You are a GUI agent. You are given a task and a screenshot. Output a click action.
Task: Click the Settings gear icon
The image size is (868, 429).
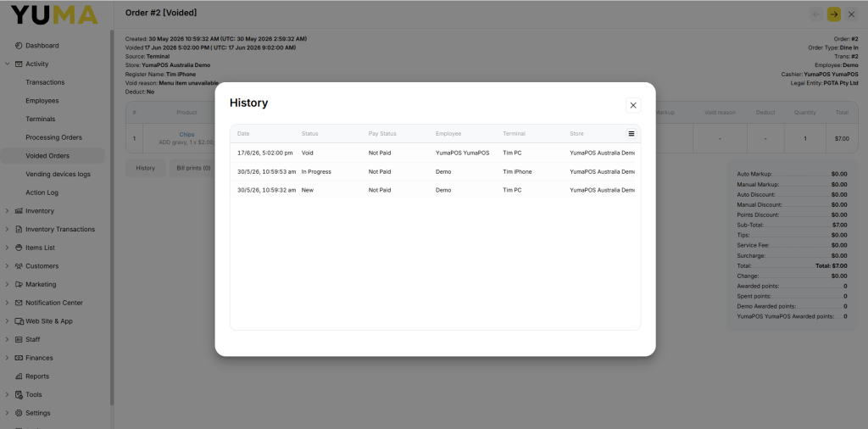pyautogui.click(x=19, y=413)
